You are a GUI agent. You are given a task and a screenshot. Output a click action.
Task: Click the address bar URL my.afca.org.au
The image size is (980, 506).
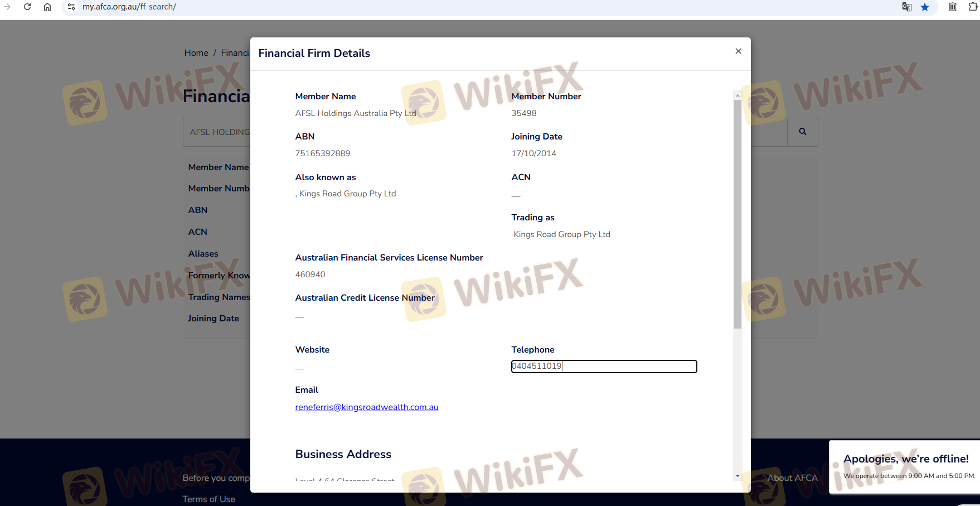[x=129, y=7]
